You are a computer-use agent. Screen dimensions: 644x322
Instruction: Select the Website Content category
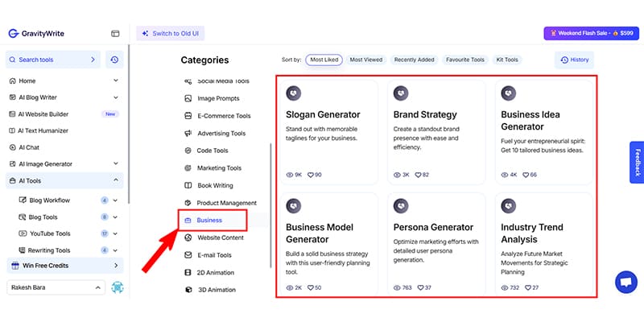[x=214, y=237]
